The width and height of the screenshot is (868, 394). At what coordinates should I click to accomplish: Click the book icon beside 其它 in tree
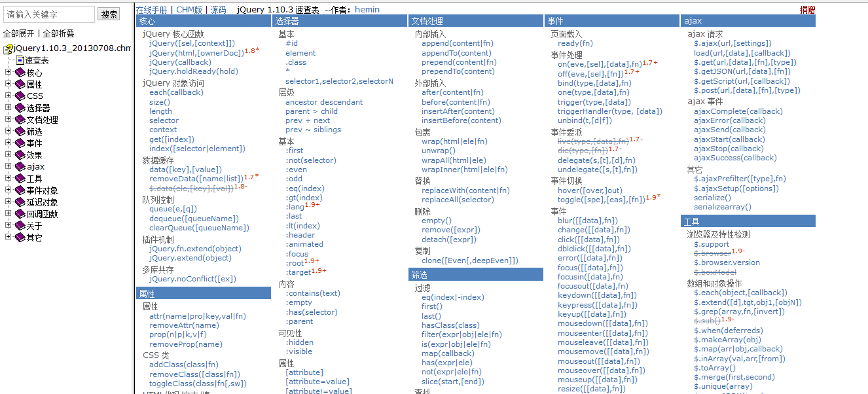point(20,238)
